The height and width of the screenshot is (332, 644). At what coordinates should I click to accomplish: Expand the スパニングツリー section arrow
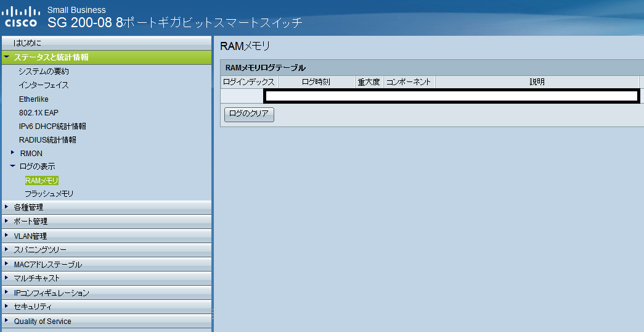[7, 249]
